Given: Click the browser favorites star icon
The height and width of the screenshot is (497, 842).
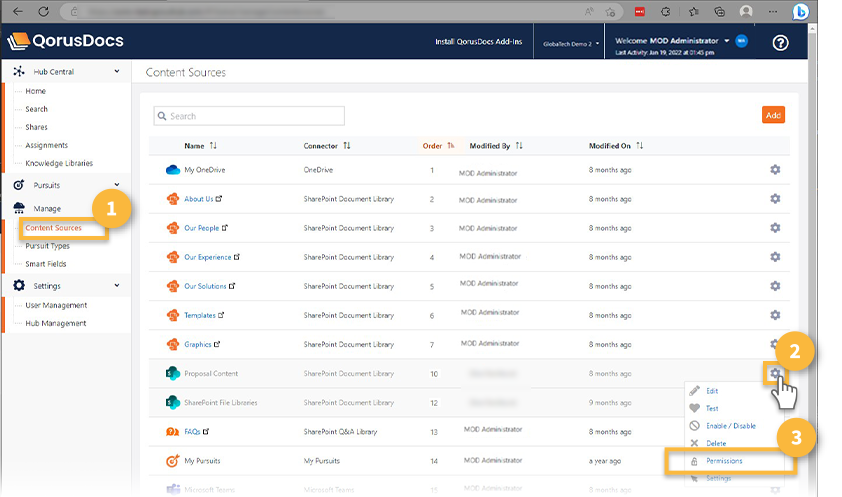Looking at the screenshot, I should click(611, 12).
